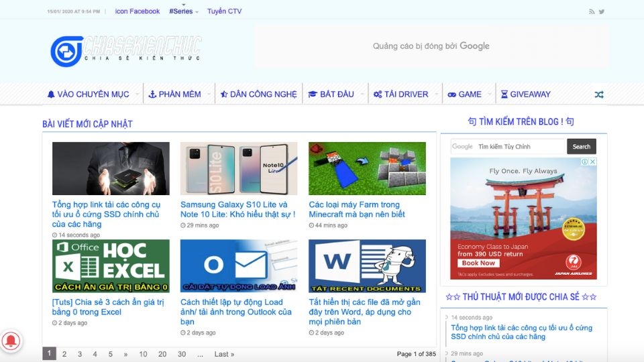Click the Word recent documents thumbnail
The height and width of the screenshot is (362, 644).
[x=367, y=266]
